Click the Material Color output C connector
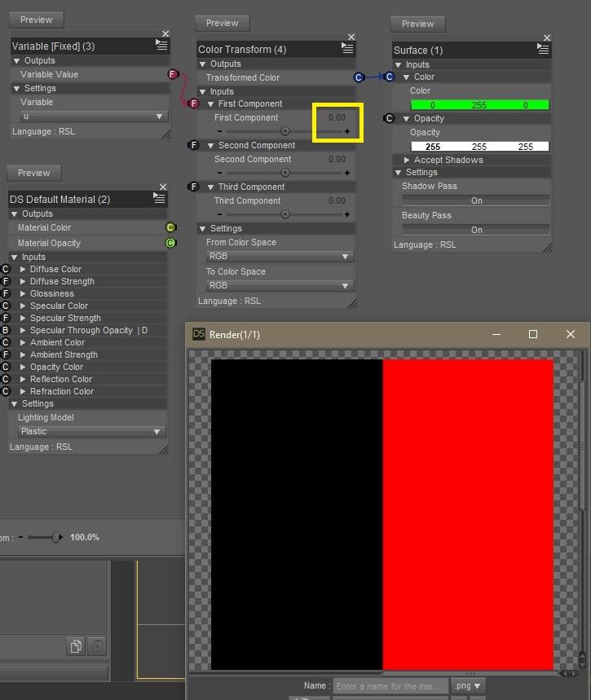The height and width of the screenshot is (700, 591). click(x=170, y=227)
